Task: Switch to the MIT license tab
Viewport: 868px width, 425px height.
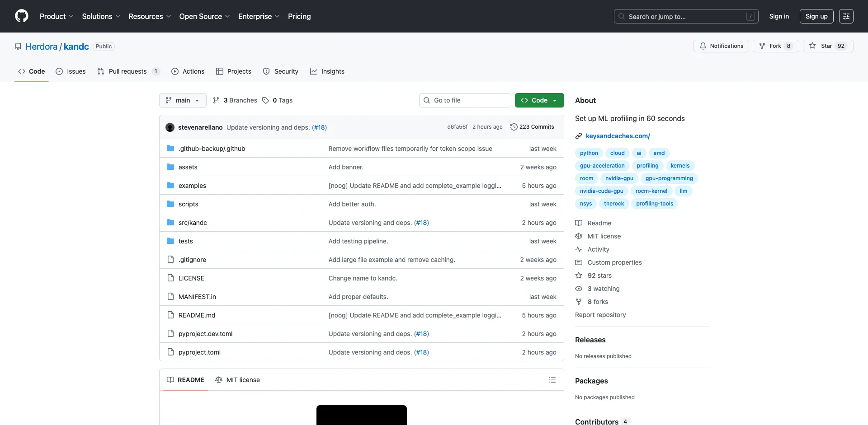Action: point(238,380)
